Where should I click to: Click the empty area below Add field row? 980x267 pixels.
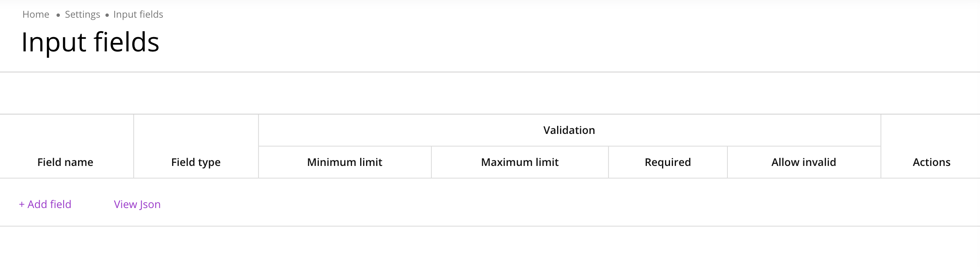tap(489, 248)
